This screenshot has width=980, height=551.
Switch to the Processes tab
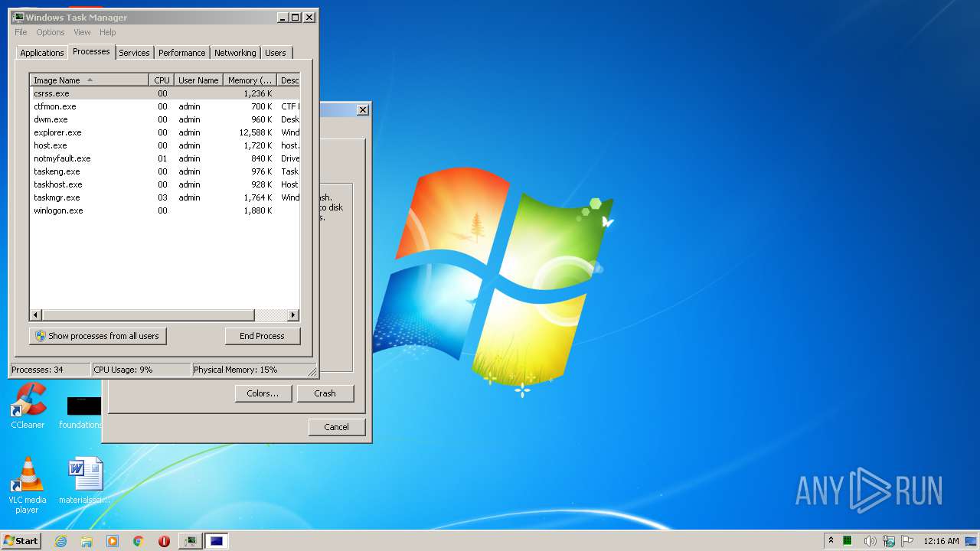[x=91, y=51]
